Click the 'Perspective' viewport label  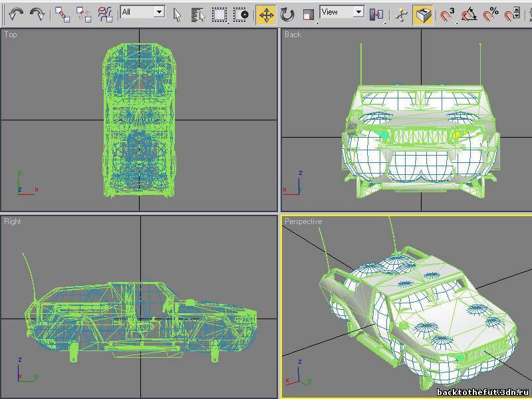coord(303,221)
